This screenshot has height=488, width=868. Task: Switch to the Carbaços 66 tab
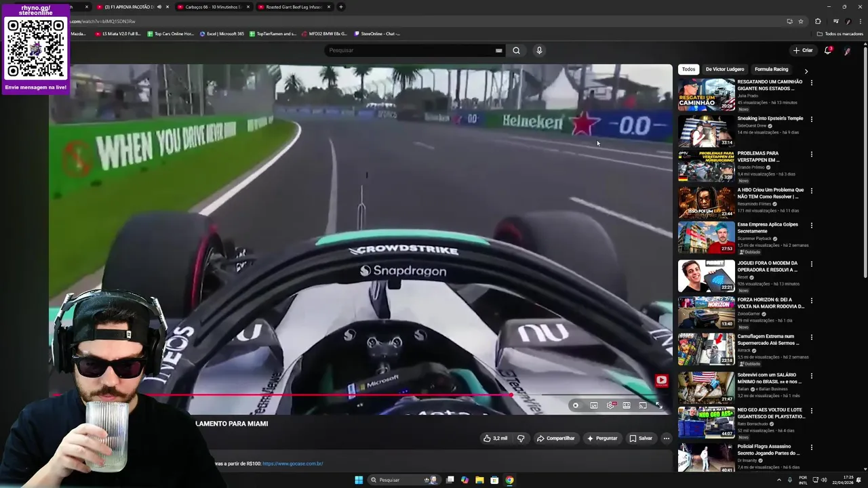[x=214, y=7]
